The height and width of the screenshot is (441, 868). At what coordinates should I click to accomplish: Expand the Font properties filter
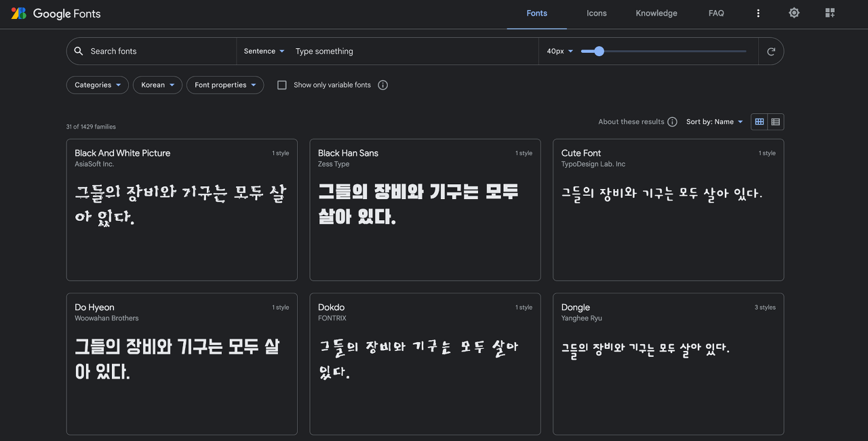225,85
